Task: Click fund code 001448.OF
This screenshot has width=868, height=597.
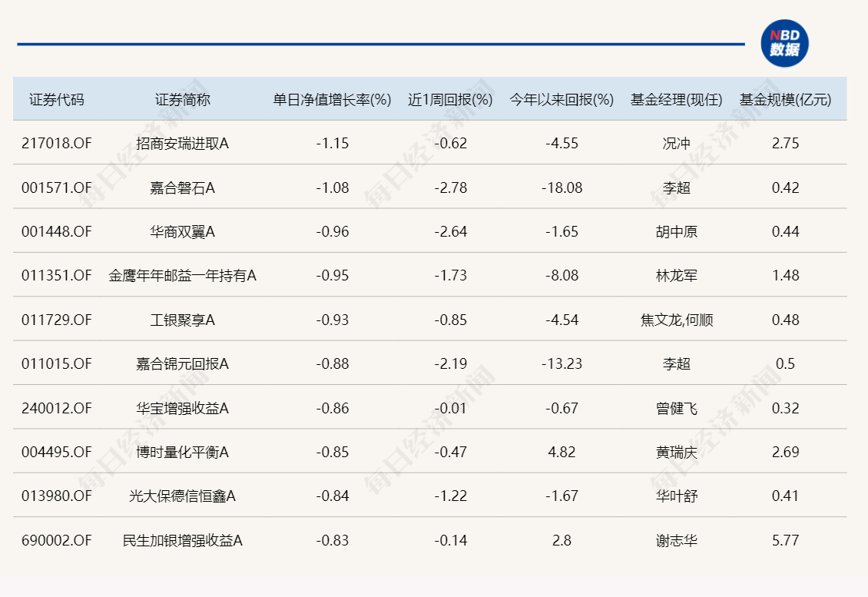Action: [57, 231]
